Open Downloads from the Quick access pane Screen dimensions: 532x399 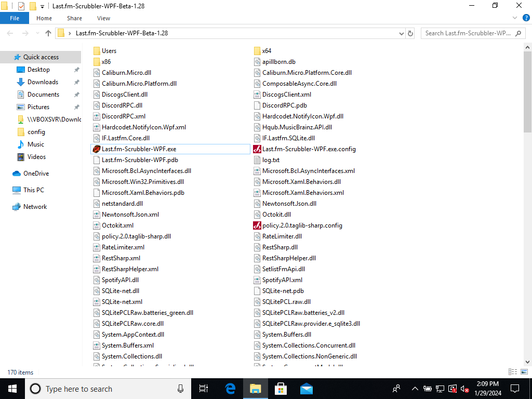tap(42, 82)
